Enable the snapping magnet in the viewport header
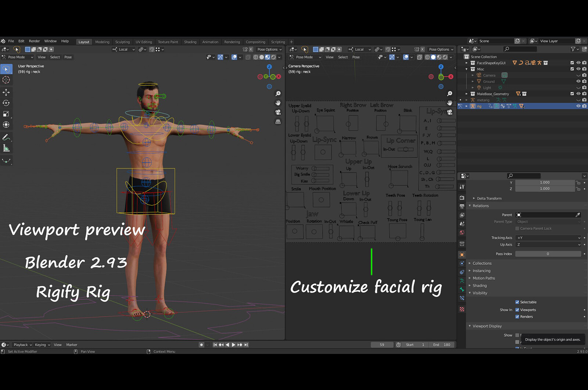This screenshot has height=390, width=588. tap(152, 49)
